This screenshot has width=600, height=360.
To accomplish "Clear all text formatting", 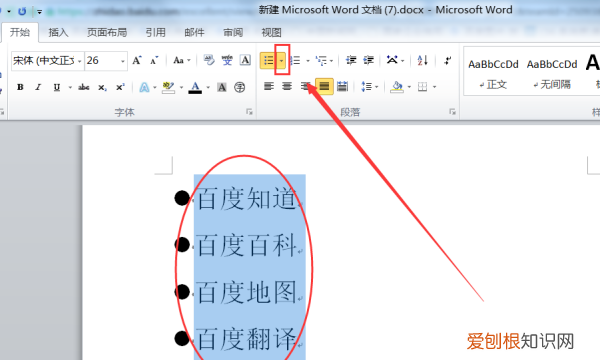I will (x=209, y=60).
